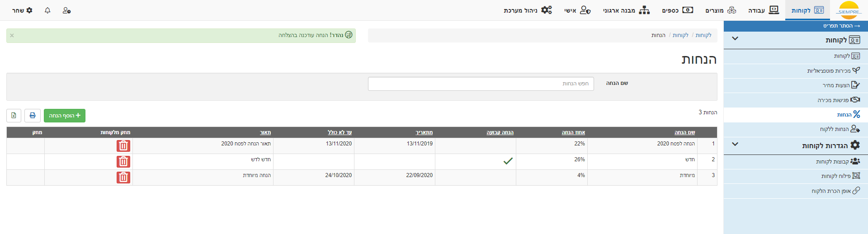Dismiss the green success notification
This screenshot has width=868, height=234.
pyautogui.click(x=12, y=35)
